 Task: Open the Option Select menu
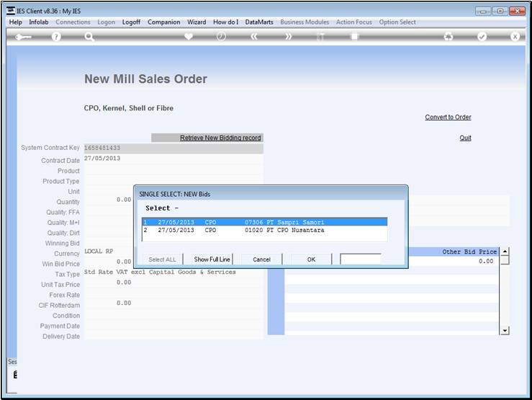pyautogui.click(x=397, y=22)
